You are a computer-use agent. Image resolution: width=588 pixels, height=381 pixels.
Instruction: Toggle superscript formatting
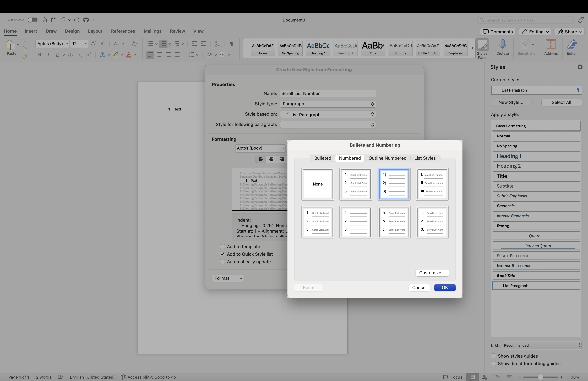click(x=89, y=55)
